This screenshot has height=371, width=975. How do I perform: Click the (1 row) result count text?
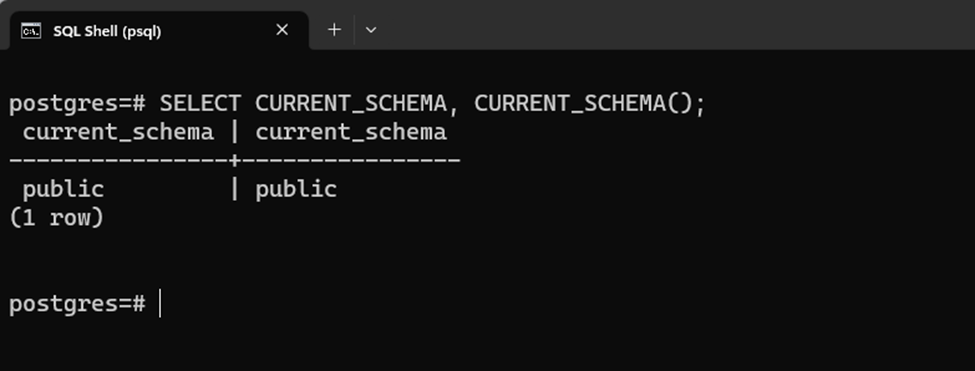coord(57,218)
